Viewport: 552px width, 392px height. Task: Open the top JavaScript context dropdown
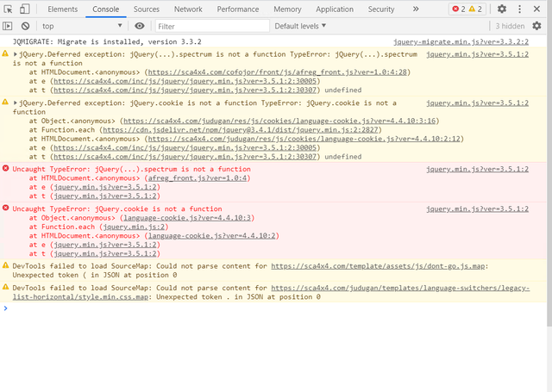[82, 26]
